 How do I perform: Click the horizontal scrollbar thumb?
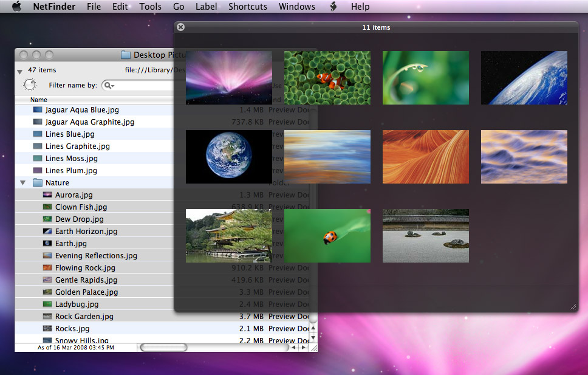click(163, 348)
